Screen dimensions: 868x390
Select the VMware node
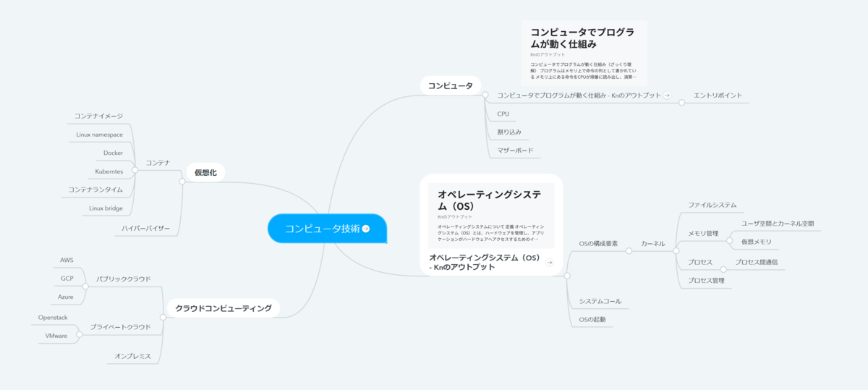(x=56, y=336)
